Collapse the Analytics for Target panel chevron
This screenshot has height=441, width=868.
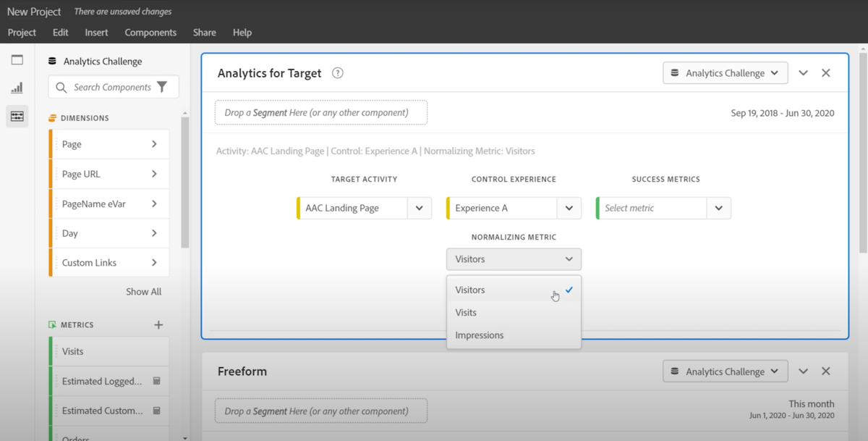pyautogui.click(x=803, y=73)
